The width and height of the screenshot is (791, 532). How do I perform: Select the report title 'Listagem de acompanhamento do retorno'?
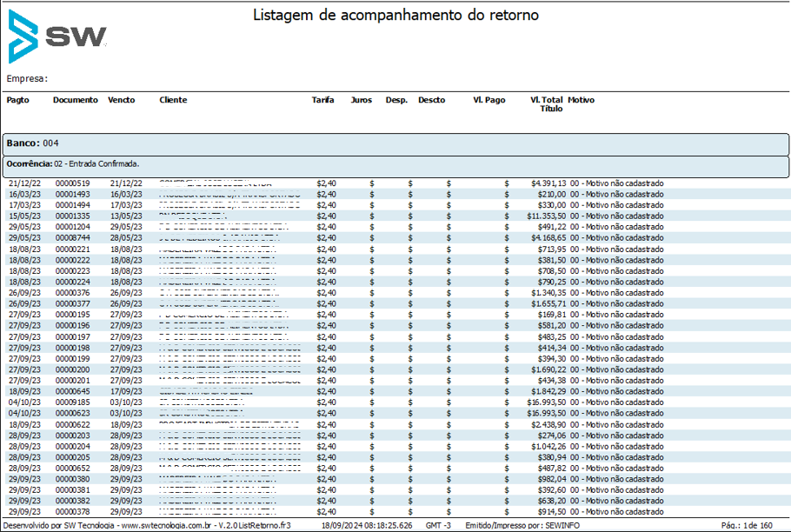[395, 15]
